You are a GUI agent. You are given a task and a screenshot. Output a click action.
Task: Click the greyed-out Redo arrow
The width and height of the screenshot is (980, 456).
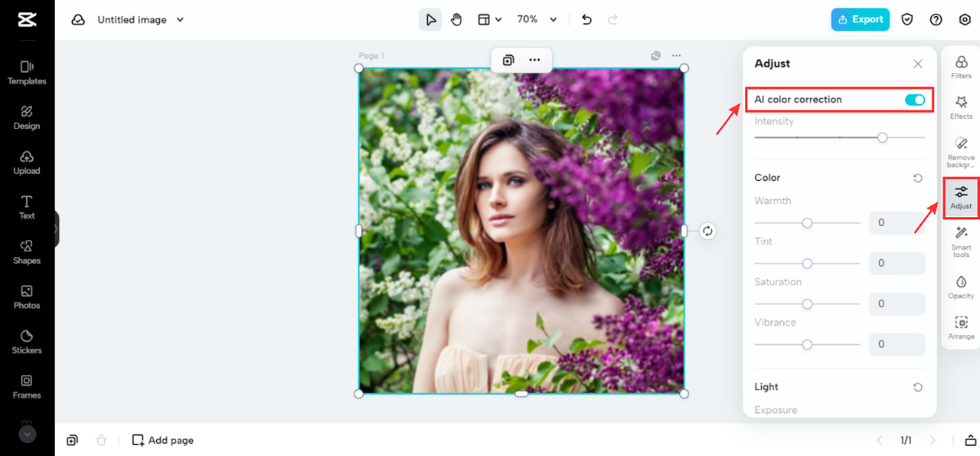tap(612, 20)
